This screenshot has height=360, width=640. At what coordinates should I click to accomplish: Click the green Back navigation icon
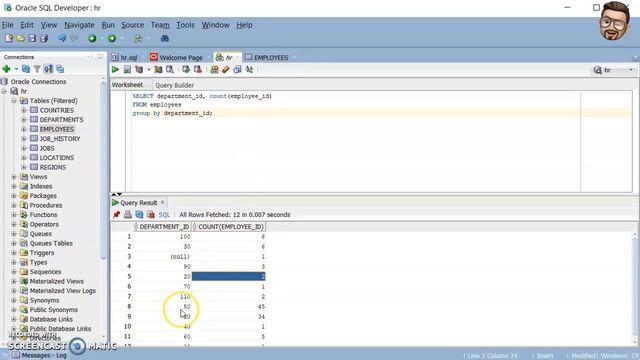pos(92,38)
